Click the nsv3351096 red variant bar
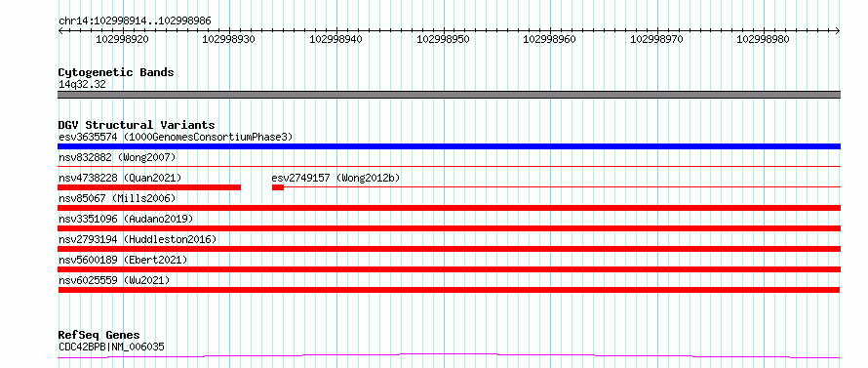 [x=449, y=228]
